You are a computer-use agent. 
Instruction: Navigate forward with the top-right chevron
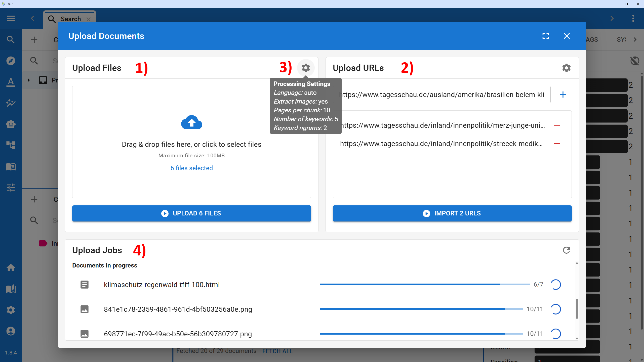[x=612, y=18]
